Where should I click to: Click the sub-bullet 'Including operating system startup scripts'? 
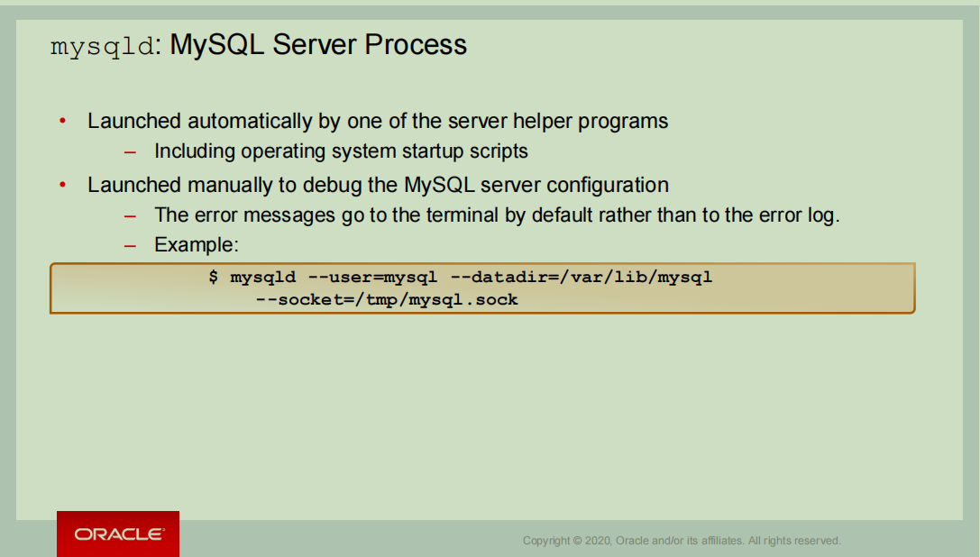point(341,151)
